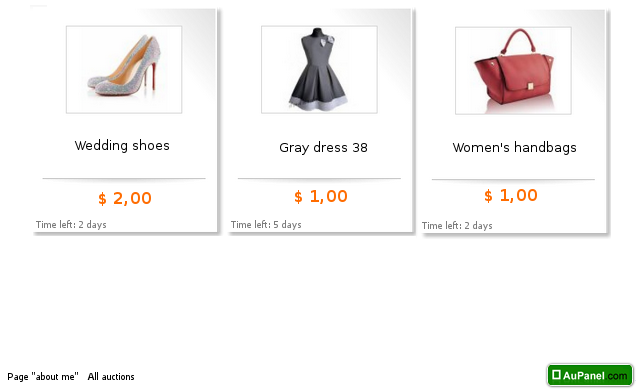Visit AuPanel.com via the green button
This screenshot has height=391, width=640.
point(590,375)
